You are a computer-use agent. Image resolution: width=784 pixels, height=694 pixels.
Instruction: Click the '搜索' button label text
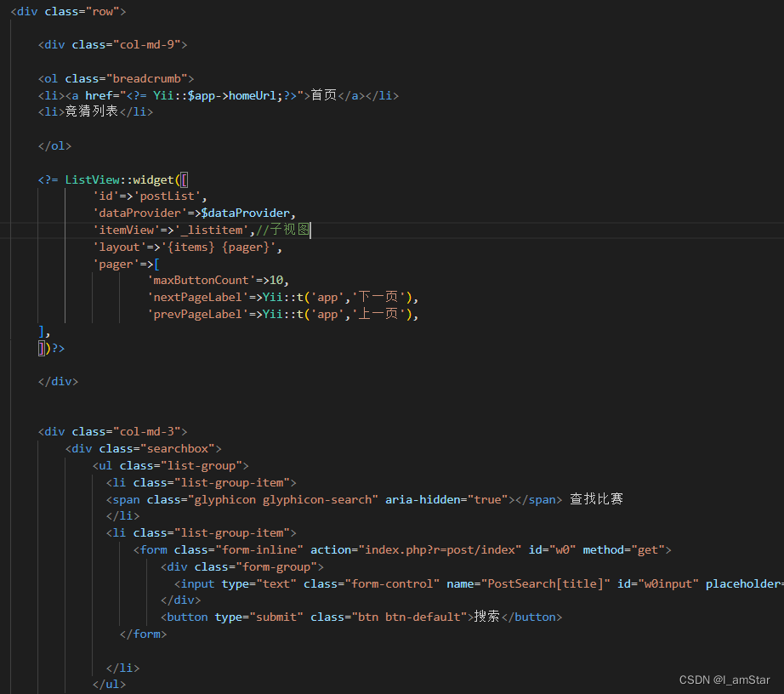click(x=487, y=617)
